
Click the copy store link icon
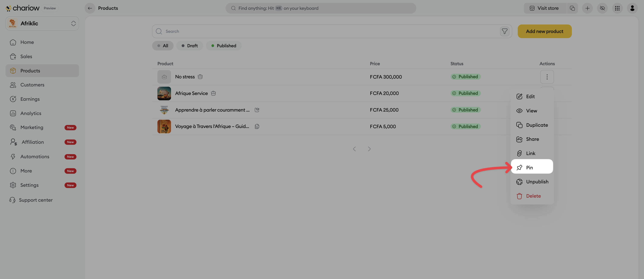point(572,8)
